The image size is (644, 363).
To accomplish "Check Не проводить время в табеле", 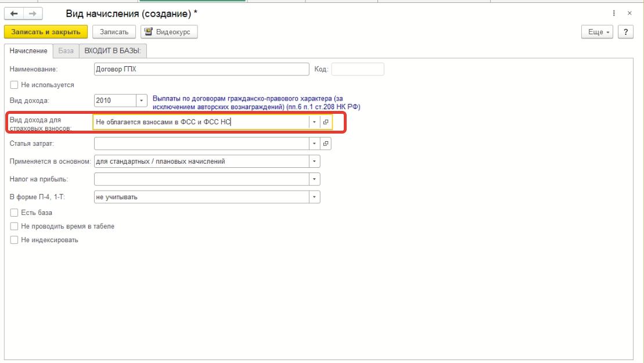I will [15, 227].
